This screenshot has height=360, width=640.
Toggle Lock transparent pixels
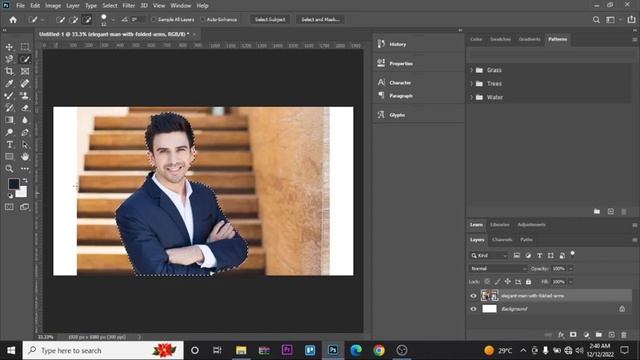(487, 282)
